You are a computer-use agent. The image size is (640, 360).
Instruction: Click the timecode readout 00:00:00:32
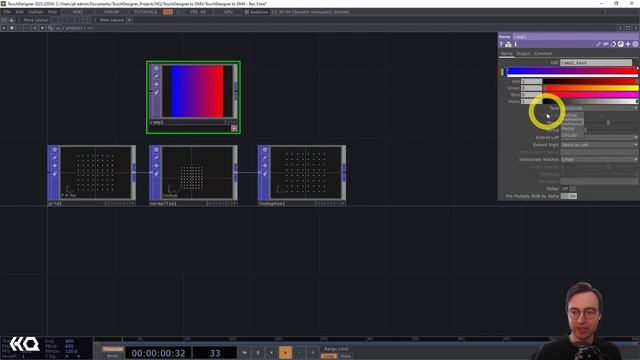158,353
